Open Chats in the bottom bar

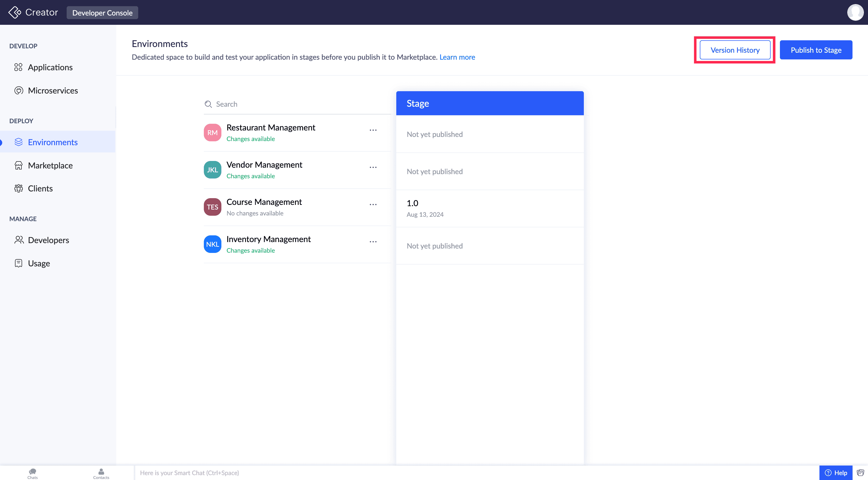tap(33, 473)
